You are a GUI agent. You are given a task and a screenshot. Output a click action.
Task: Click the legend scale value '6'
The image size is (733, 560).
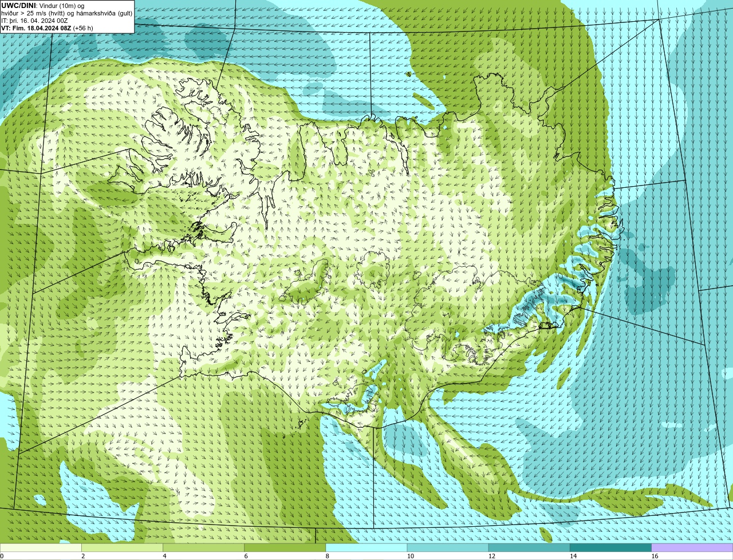point(246,556)
